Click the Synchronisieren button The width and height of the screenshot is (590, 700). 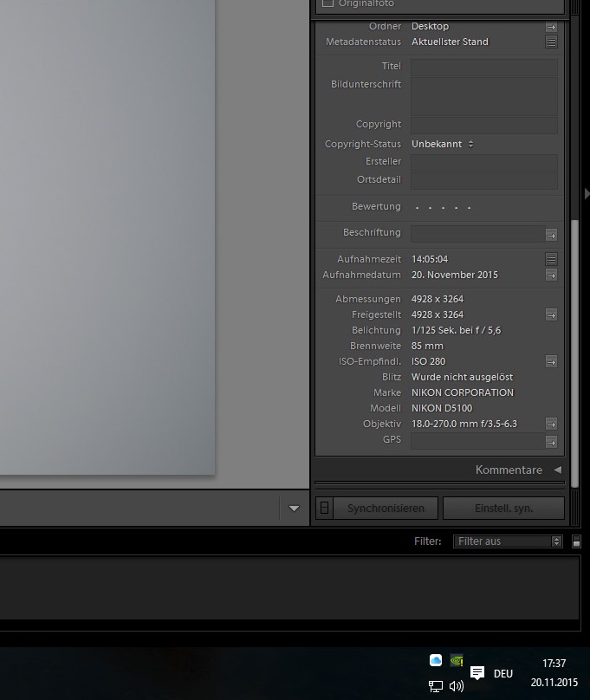386,508
